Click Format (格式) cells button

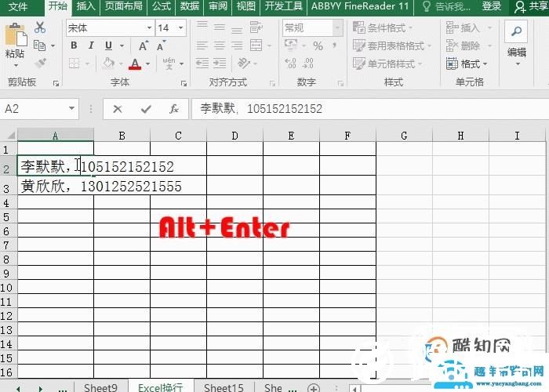click(467, 64)
